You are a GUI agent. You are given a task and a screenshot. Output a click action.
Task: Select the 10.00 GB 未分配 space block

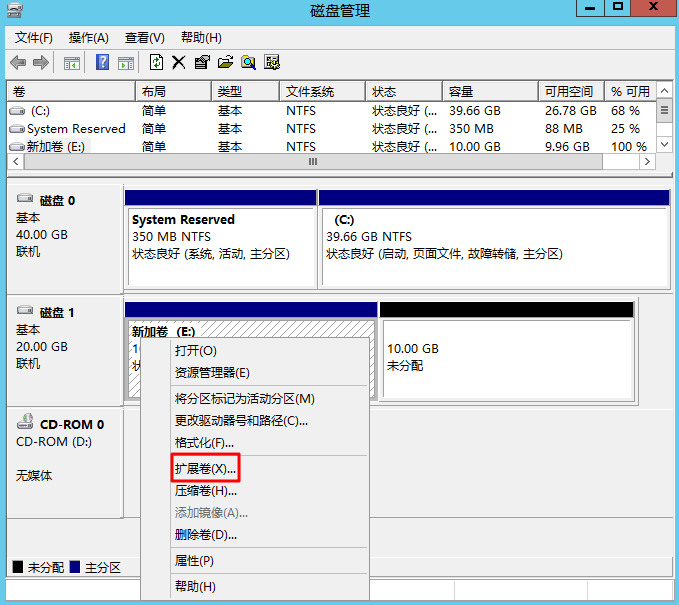[507, 352]
